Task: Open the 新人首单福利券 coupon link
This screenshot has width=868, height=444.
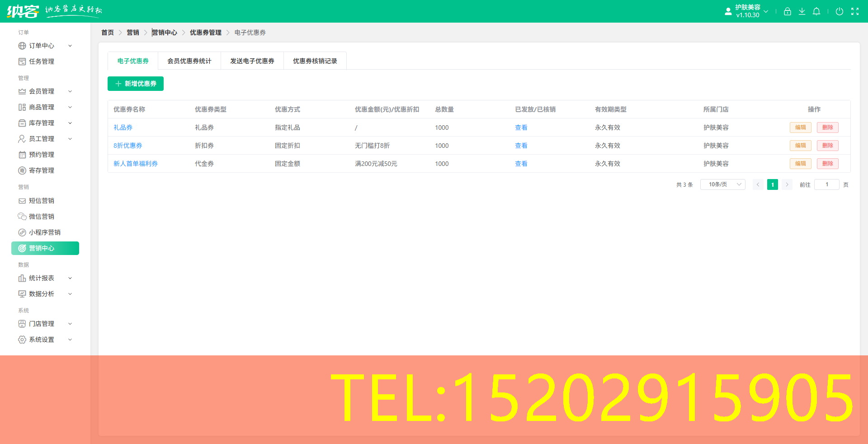Action: point(136,164)
